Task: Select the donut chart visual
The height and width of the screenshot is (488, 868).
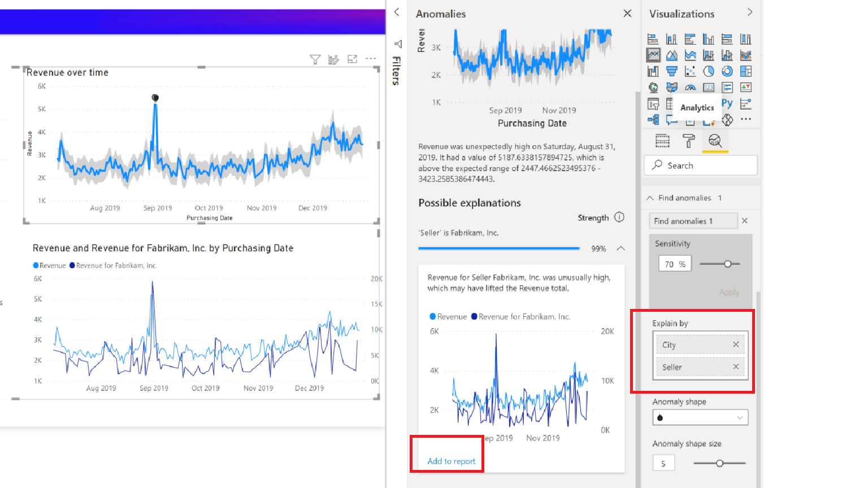Action: pyautogui.click(x=727, y=71)
